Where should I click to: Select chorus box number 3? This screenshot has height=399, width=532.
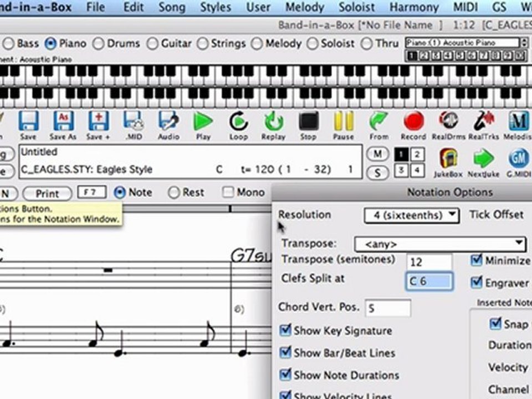pos(401,170)
